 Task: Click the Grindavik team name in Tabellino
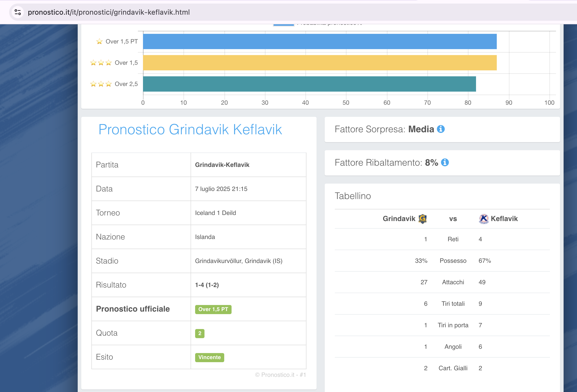(x=399, y=219)
